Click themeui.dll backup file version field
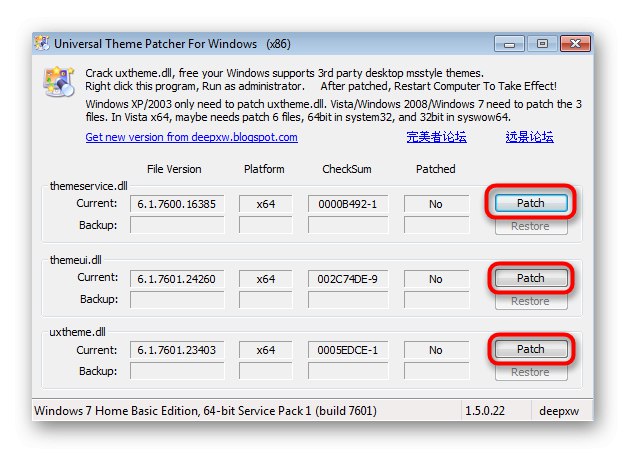This screenshot has height=453, width=626. tap(177, 300)
